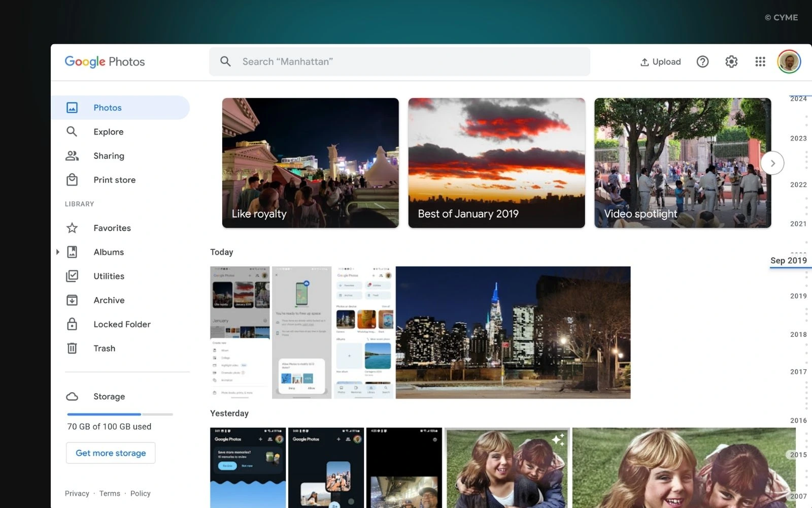812x508 pixels.
Task: Click the Google Photos logo
Action: [x=105, y=62]
